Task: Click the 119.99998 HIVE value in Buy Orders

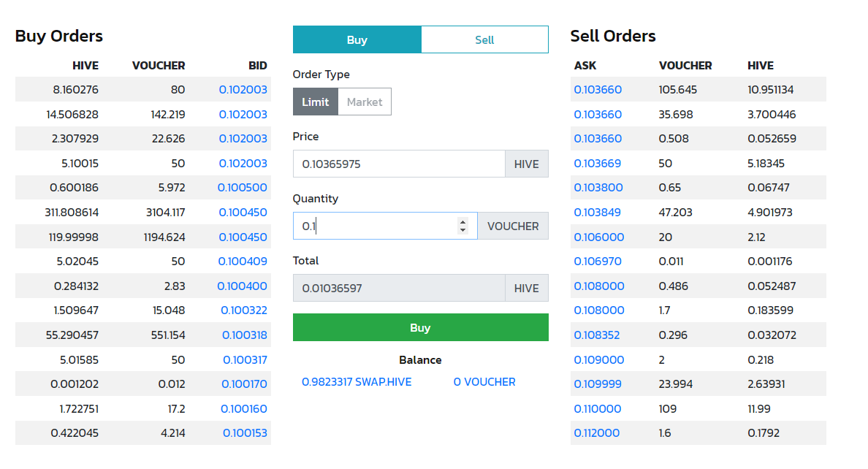Action: click(x=74, y=237)
